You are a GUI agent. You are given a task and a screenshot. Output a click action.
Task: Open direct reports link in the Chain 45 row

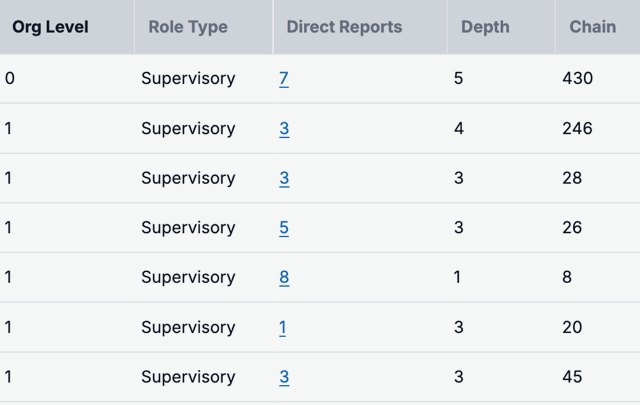click(x=284, y=378)
